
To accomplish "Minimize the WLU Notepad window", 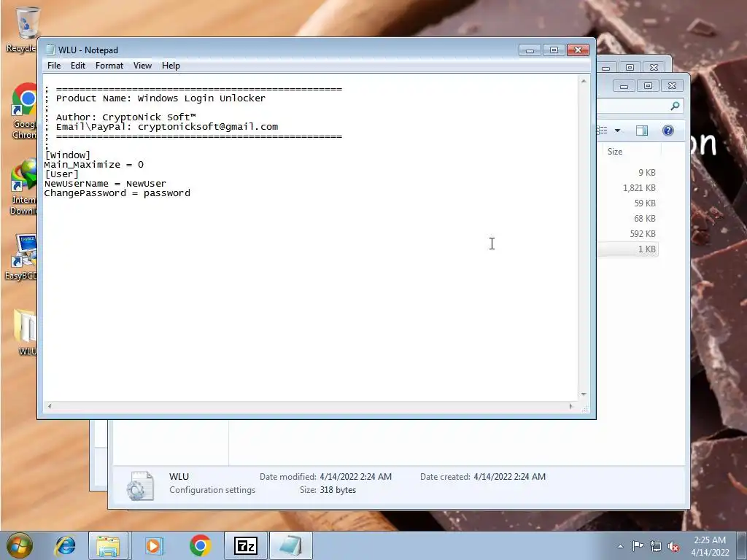I will [x=530, y=50].
